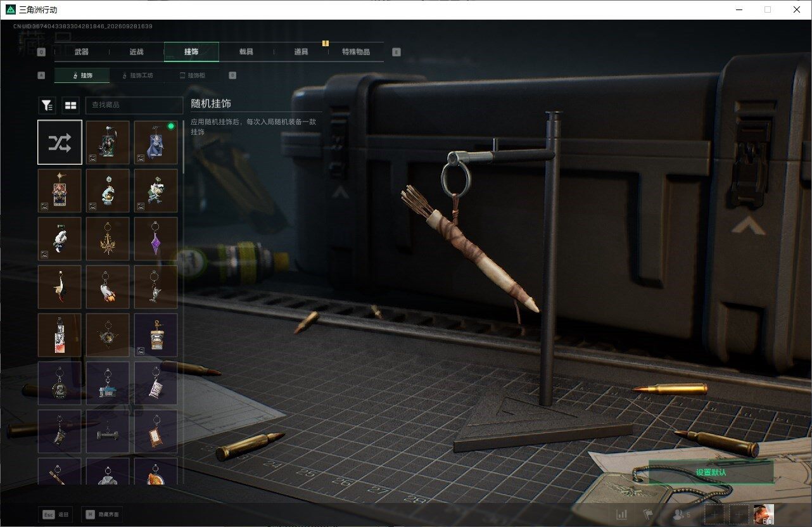812x527 pixels.
Task: Go to the 特殊物品 tab
Action: (x=356, y=52)
